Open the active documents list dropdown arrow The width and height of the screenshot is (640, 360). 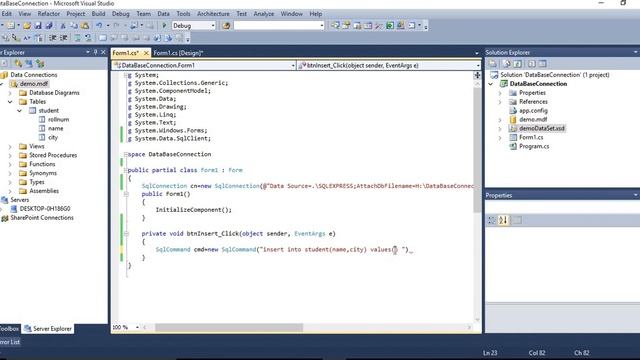click(x=477, y=53)
